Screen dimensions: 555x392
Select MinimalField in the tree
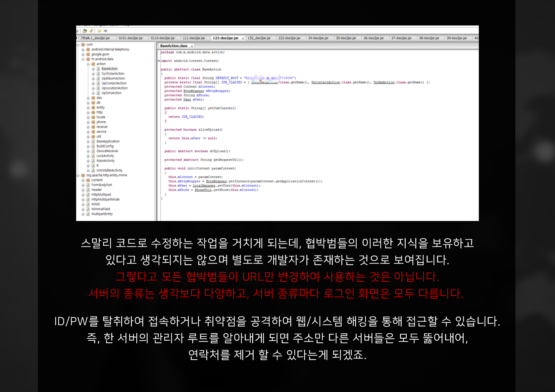[101, 209]
